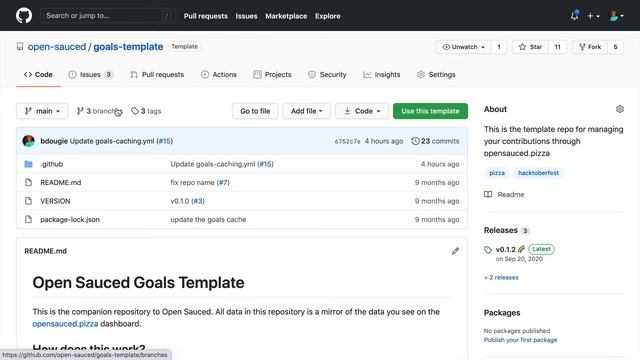Screen dimensions: 640x360
Task: Fork the repository
Action: coord(590,47)
